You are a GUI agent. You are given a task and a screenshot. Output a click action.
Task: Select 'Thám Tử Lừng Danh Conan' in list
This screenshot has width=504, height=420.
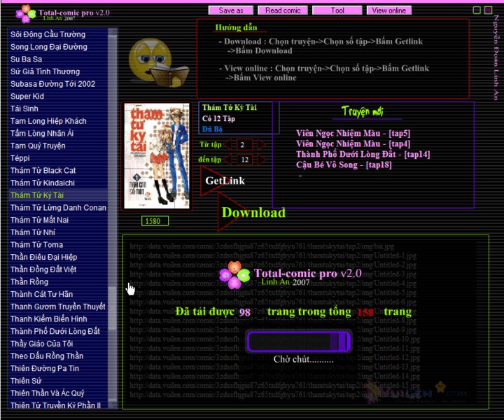[x=58, y=207]
